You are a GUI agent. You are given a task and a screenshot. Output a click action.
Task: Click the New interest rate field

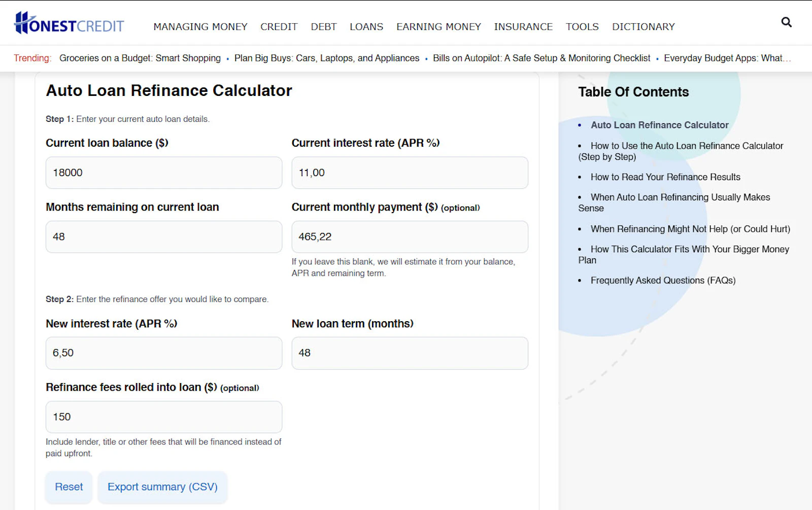(164, 353)
